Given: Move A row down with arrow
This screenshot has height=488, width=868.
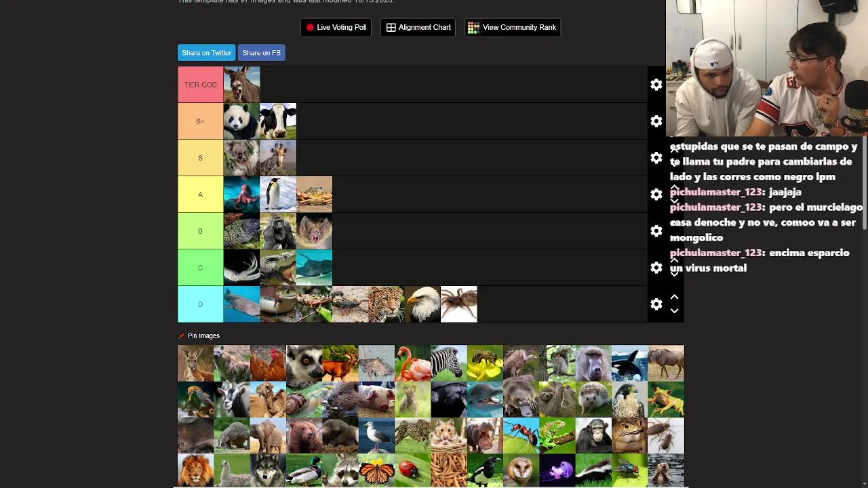Looking at the screenshot, I should 674,201.
